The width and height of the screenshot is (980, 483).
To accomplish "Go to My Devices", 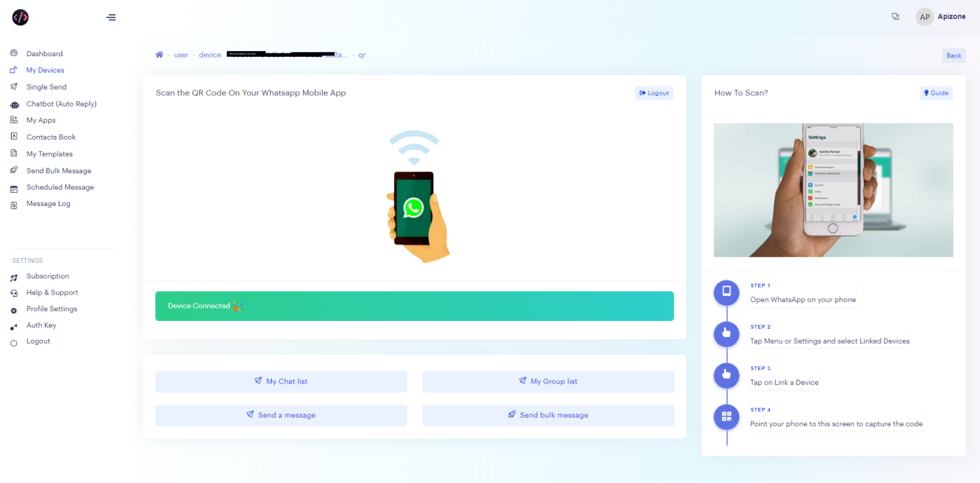I will click(44, 70).
